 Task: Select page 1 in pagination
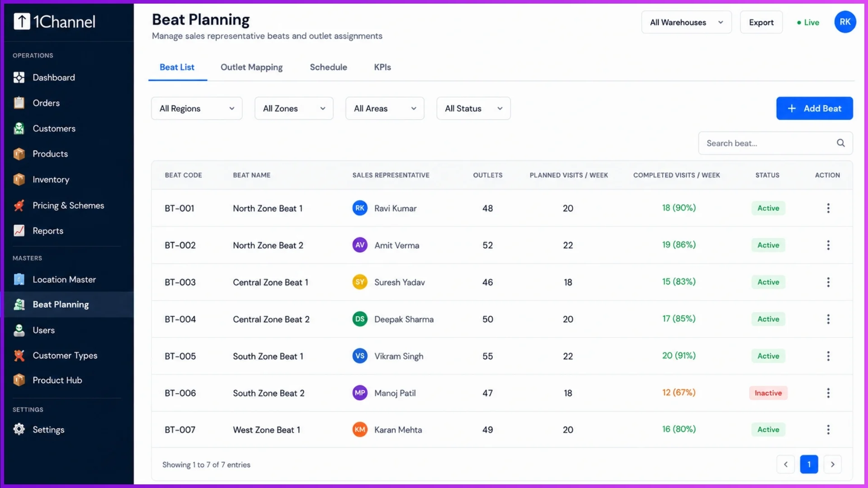click(x=809, y=465)
